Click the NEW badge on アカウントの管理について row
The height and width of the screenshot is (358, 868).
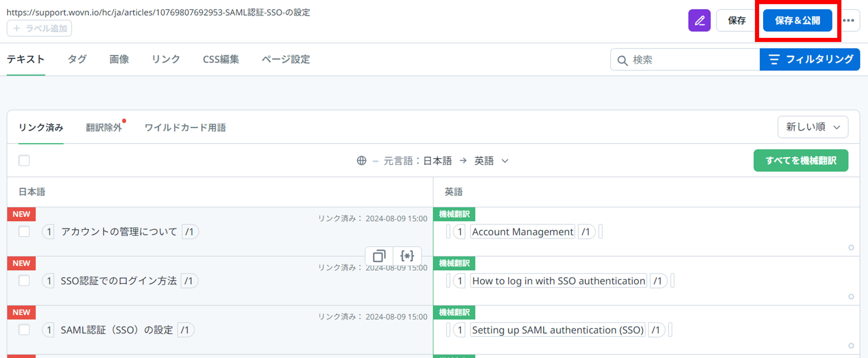click(21, 214)
